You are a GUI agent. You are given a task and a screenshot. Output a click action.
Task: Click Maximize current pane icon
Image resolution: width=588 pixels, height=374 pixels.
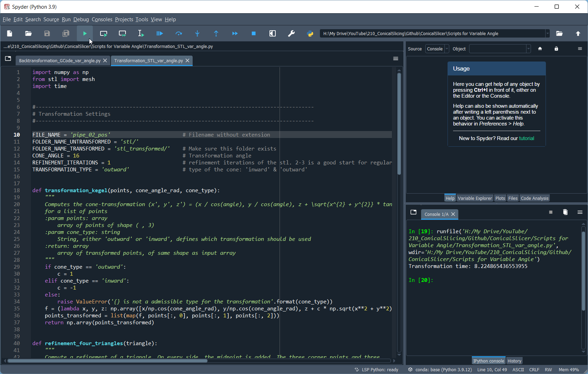point(273,34)
